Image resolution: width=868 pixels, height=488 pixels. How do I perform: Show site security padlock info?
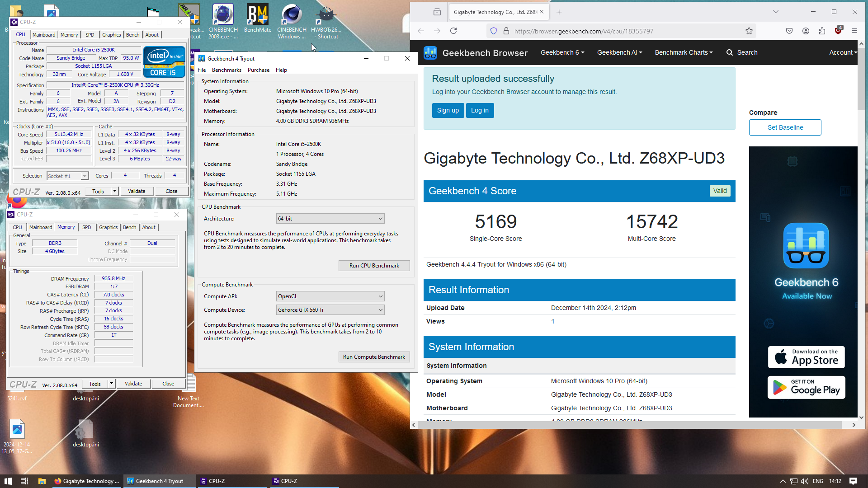506,31
